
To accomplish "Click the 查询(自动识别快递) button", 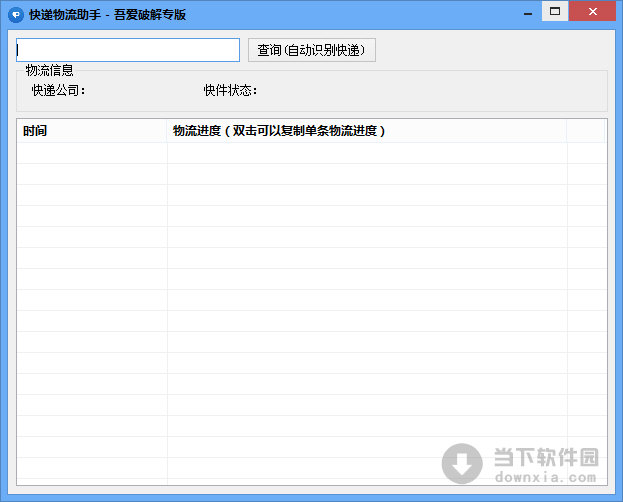I will (x=312, y=50).
